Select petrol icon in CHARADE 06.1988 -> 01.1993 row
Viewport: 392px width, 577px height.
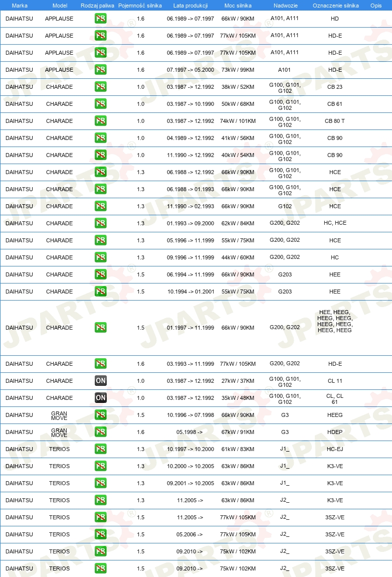pos(100,189)
